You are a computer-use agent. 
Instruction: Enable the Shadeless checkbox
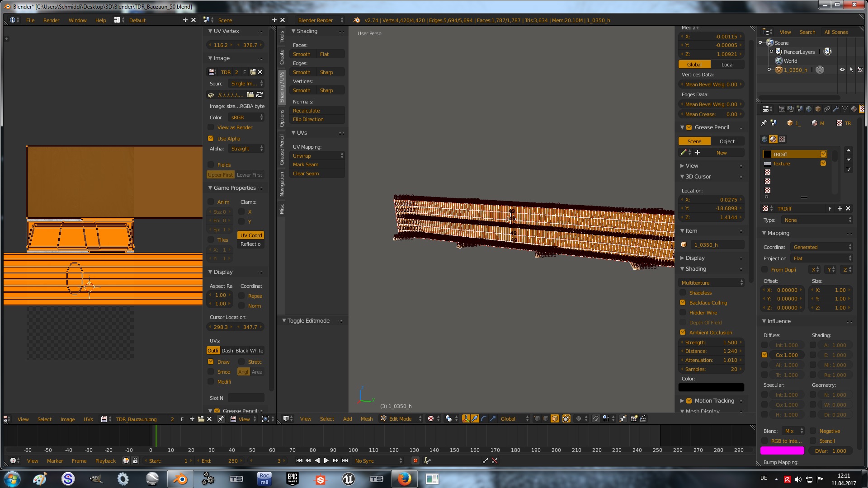pos(683,292)
